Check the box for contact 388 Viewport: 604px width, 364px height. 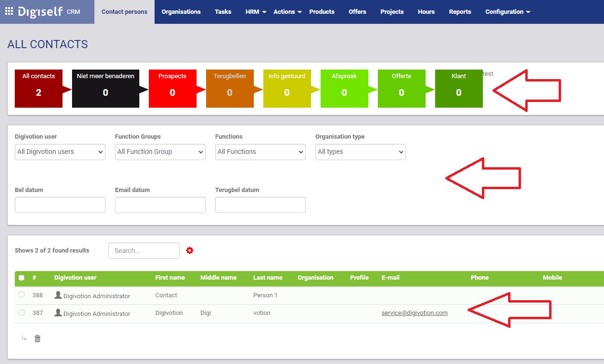(21, 295)
